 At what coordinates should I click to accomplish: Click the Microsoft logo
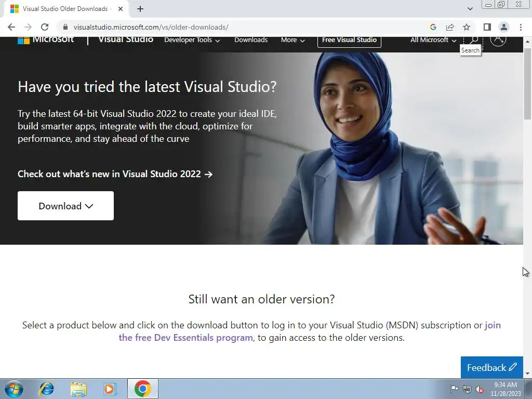46,39
